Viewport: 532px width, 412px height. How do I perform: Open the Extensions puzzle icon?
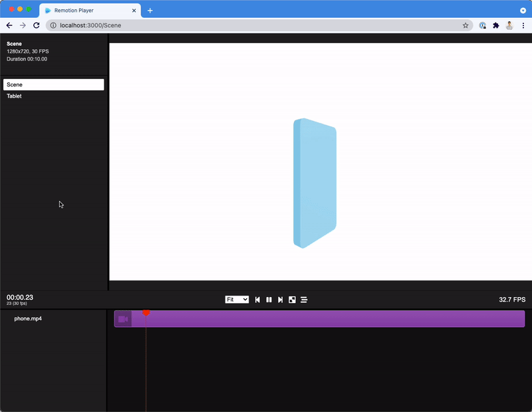click(x=496, y=25)
